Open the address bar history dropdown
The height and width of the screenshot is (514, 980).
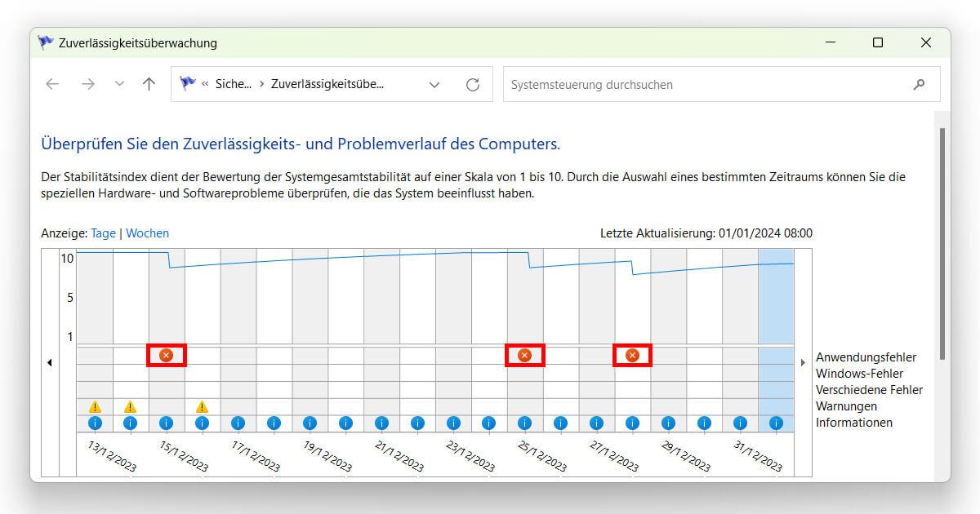434,84
